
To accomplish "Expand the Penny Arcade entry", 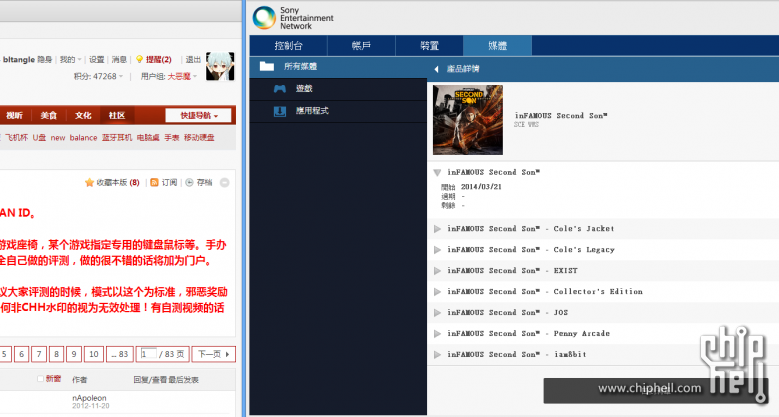I will (437, 334).
